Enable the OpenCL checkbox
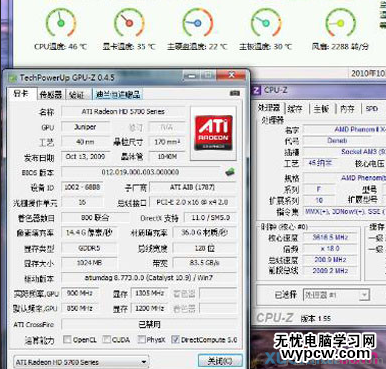 67,339
